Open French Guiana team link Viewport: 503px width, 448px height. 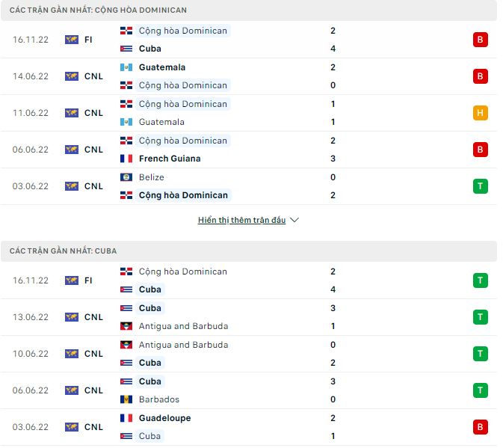[170, 159]
